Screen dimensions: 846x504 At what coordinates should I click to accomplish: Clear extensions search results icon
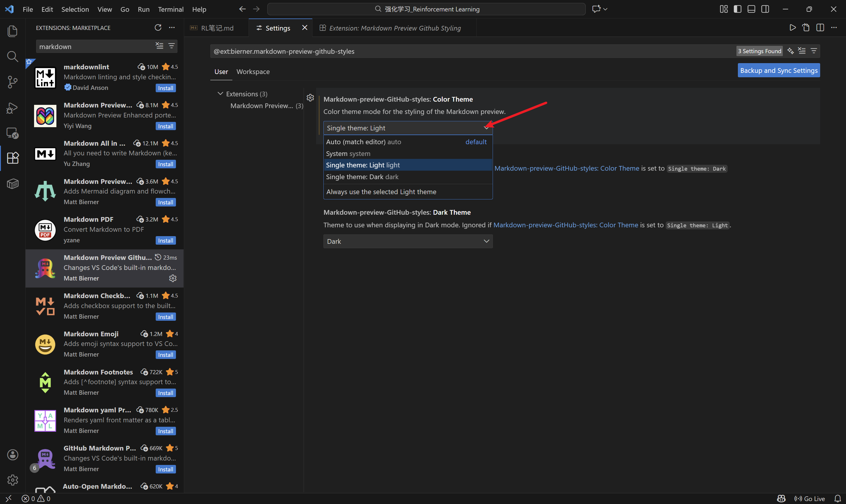point(159,46)
